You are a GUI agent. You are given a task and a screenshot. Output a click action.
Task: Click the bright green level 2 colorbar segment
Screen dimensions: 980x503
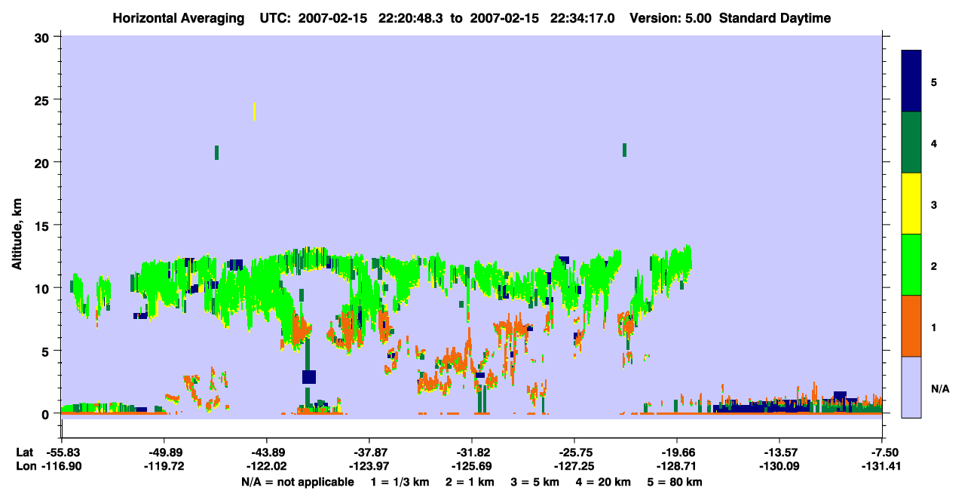(x=911, y=265)
